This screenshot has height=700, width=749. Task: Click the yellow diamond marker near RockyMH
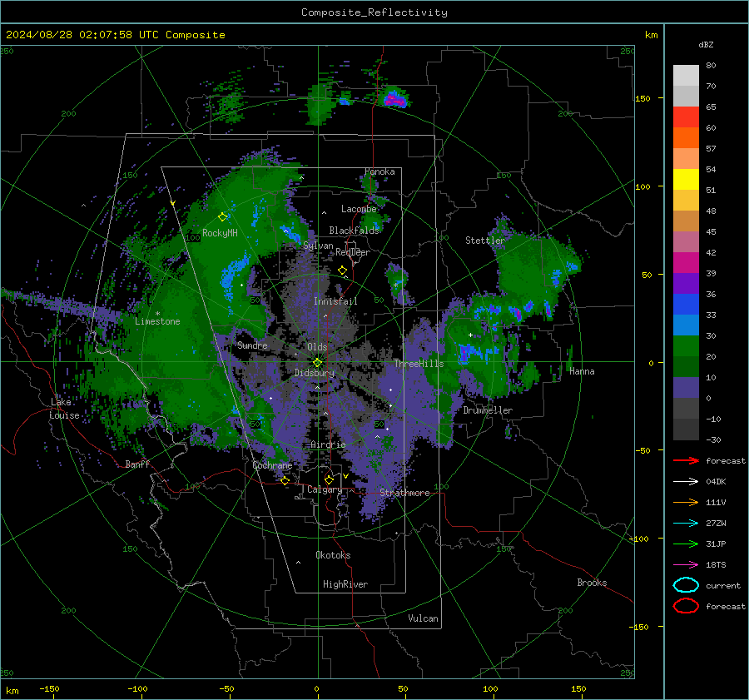point(222,217)
